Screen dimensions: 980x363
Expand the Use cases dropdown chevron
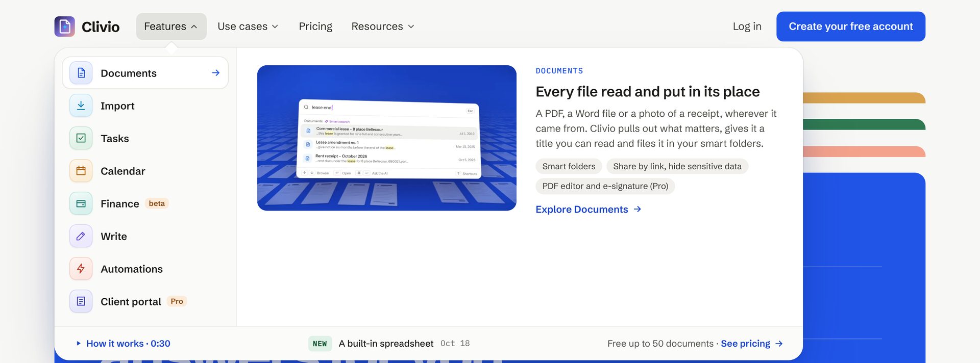point(275,27)
